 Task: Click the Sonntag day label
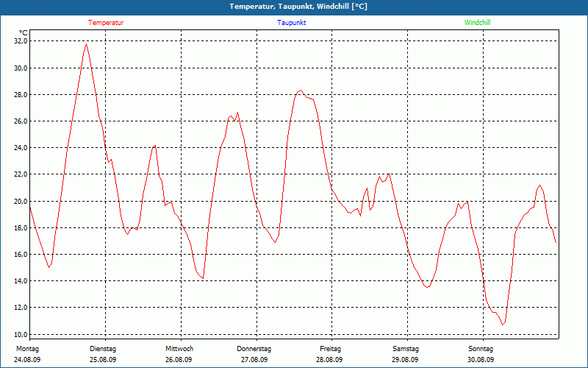coord(481,349)
